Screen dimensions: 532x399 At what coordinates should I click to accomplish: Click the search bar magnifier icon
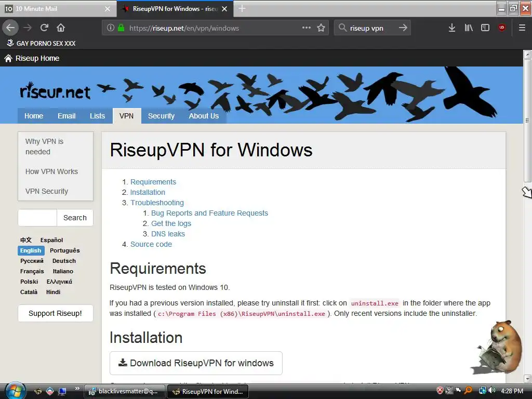[x=342, y=28]
